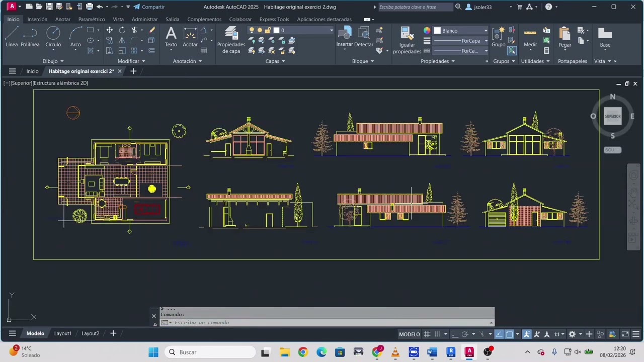Click the Offset (Desfase) tool
The width and height of the screenshot is (644, 362).
[151, 51]
